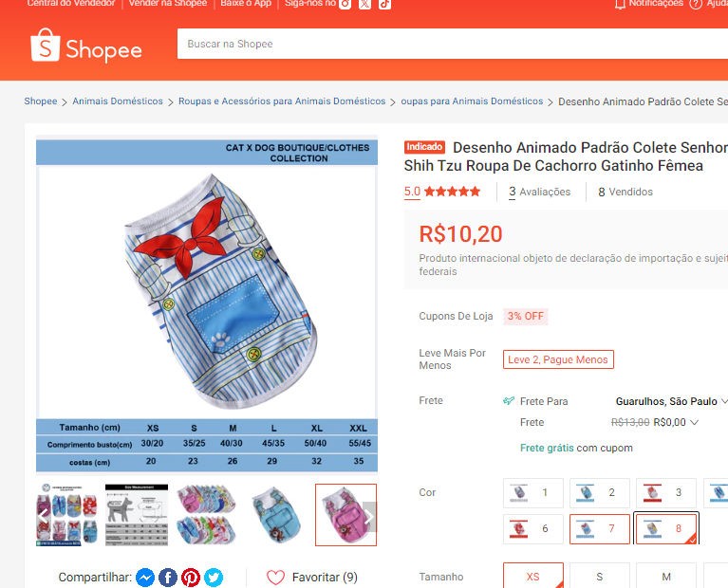The height and width of the screenshot is (588, 728).
Task: Expand Guarulhos, São Paulo shipping location dropdown
Action: pyautogui.click(x=671, y=401)
